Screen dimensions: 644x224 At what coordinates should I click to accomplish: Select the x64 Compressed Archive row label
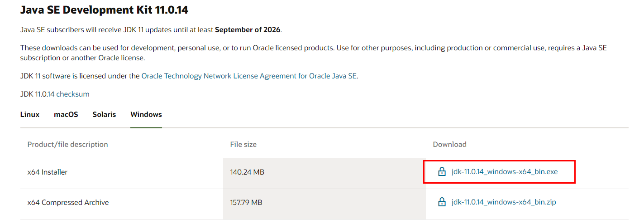[68, 203]
